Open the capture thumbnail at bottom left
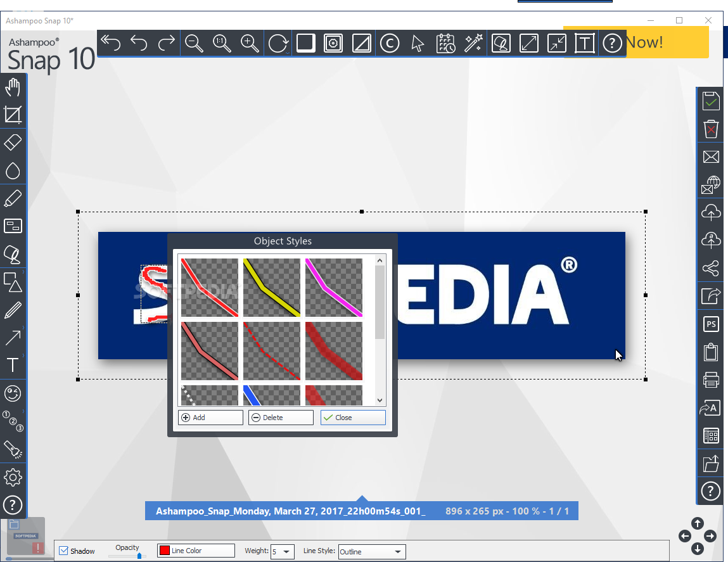Viewport: 728px width, 562px height. pyautogui.click(x=26, y=537)
